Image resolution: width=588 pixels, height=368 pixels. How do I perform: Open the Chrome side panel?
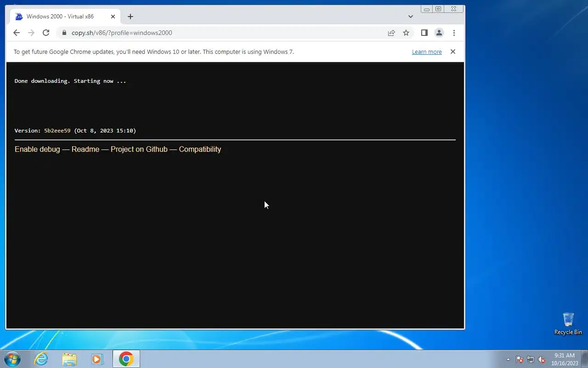coord(424,33)
